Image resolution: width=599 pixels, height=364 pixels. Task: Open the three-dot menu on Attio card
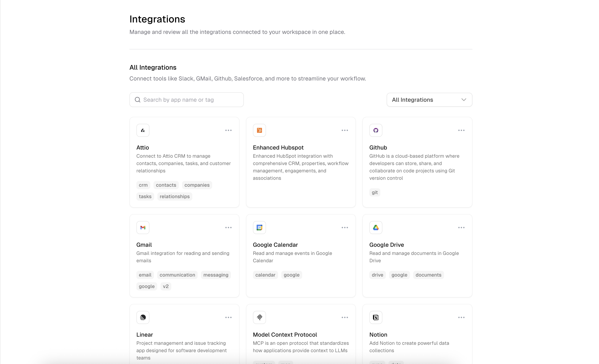pyautogui.click(x=228, y=130)
